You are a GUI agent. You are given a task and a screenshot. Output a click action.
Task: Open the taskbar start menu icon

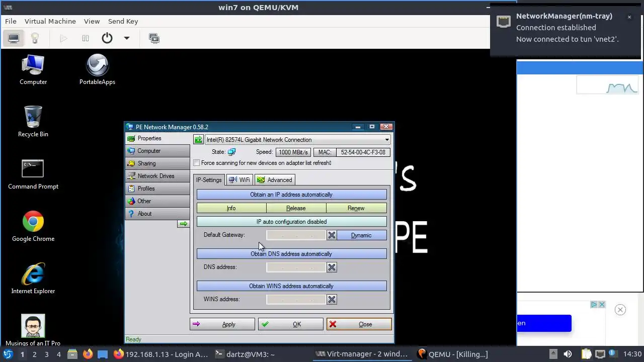click(8, 354)
